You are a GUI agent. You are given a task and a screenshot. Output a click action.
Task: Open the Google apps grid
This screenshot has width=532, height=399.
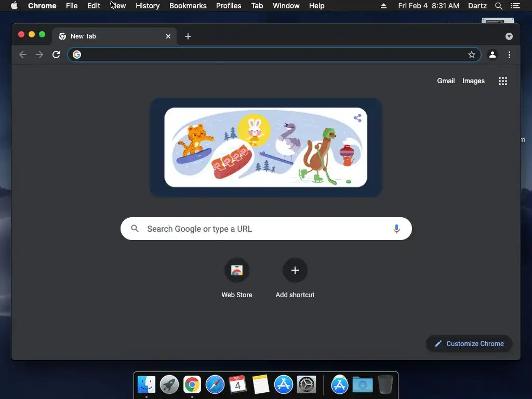click(x=503, y=81)
